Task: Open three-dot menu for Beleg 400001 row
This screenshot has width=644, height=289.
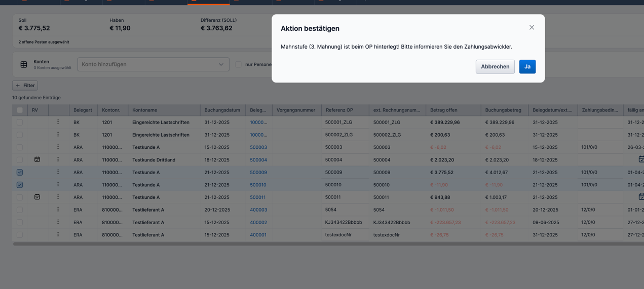Action: [58, 234]
